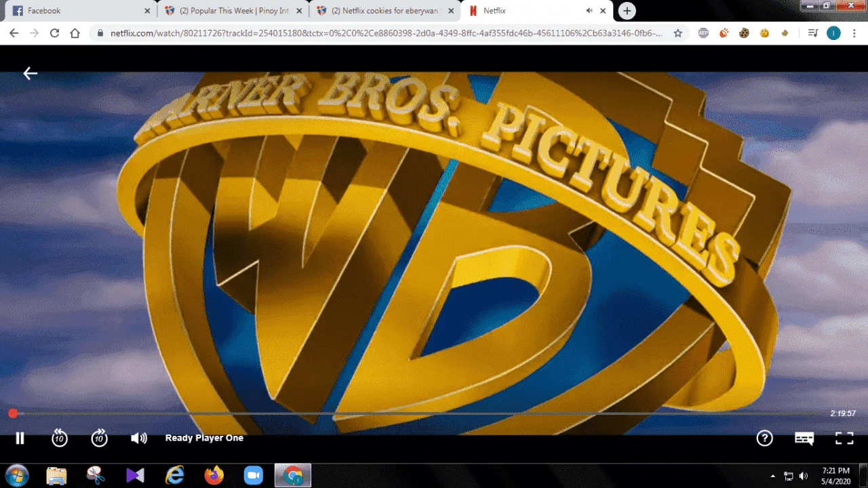Launch Internet Explorer from the taskbar

point(174,476)
